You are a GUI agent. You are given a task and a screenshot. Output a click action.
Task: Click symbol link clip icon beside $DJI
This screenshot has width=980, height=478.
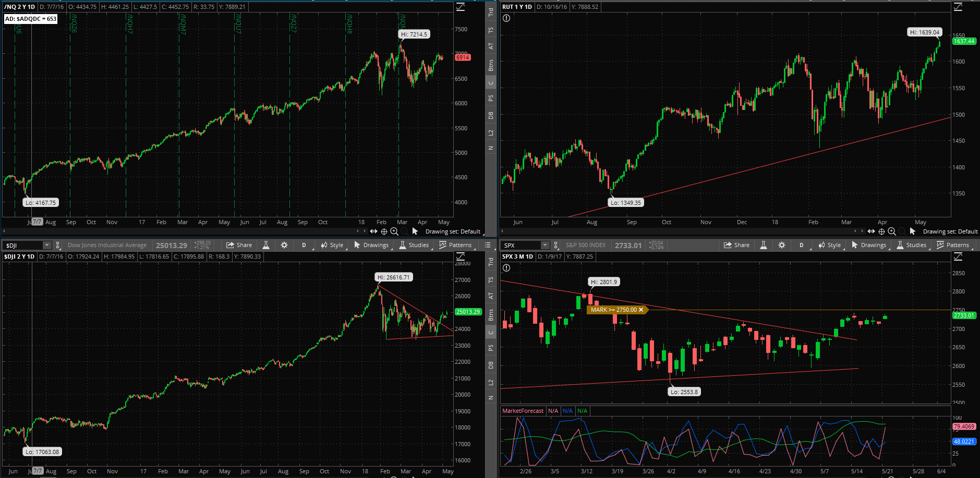[58, 245]
